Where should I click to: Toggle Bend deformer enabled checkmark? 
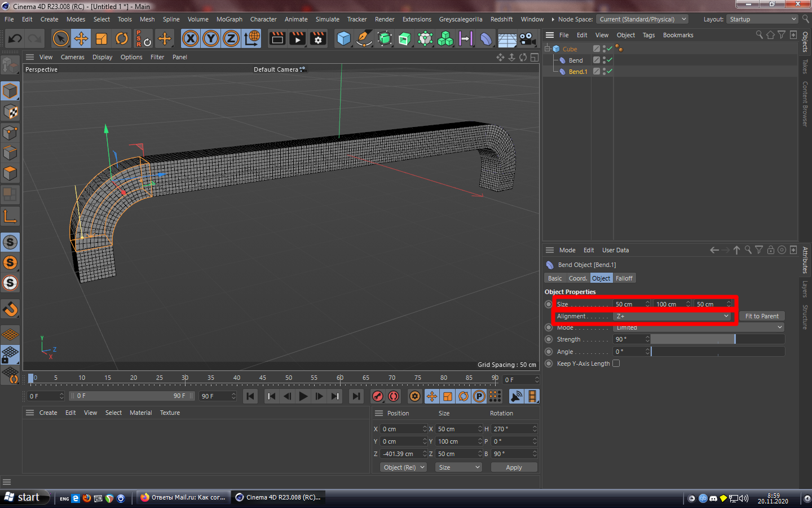point(610,60)
